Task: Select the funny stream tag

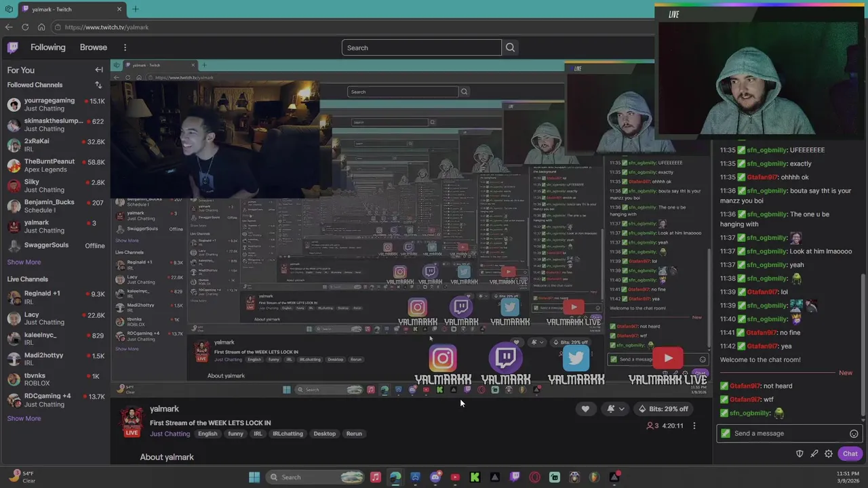Action: click(235, 434)
